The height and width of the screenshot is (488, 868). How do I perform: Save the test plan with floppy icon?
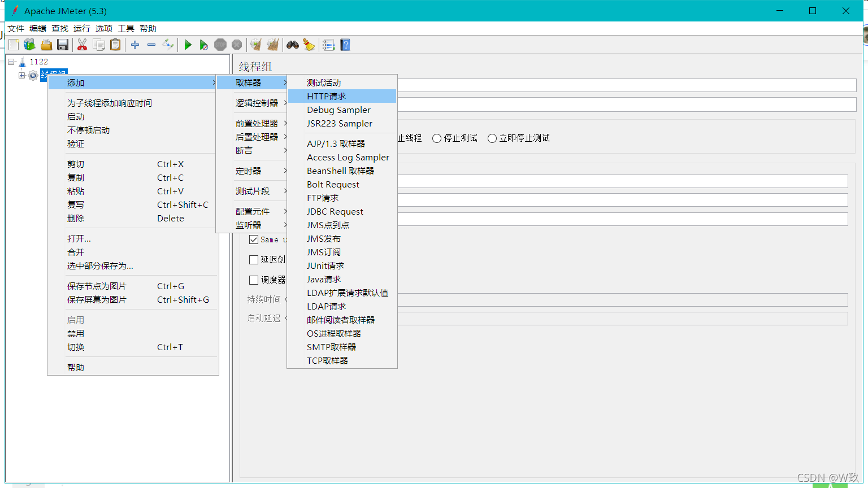(63, 45)
